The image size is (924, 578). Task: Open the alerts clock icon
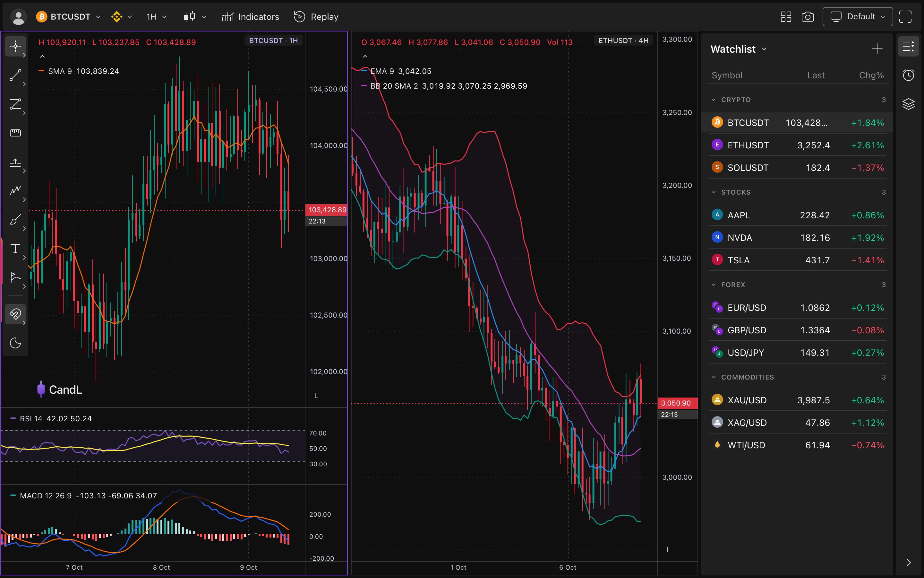coord(908,75)
